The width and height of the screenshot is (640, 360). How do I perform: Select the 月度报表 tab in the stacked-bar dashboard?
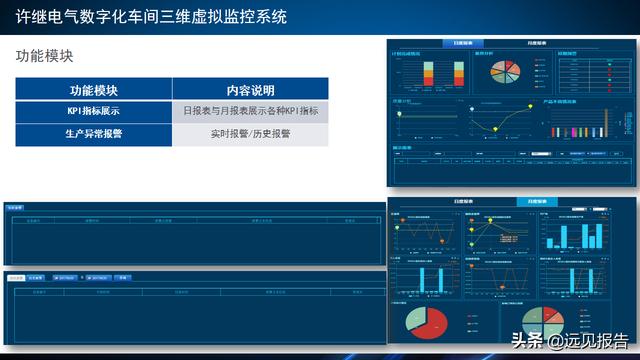(x=536, y=43)
